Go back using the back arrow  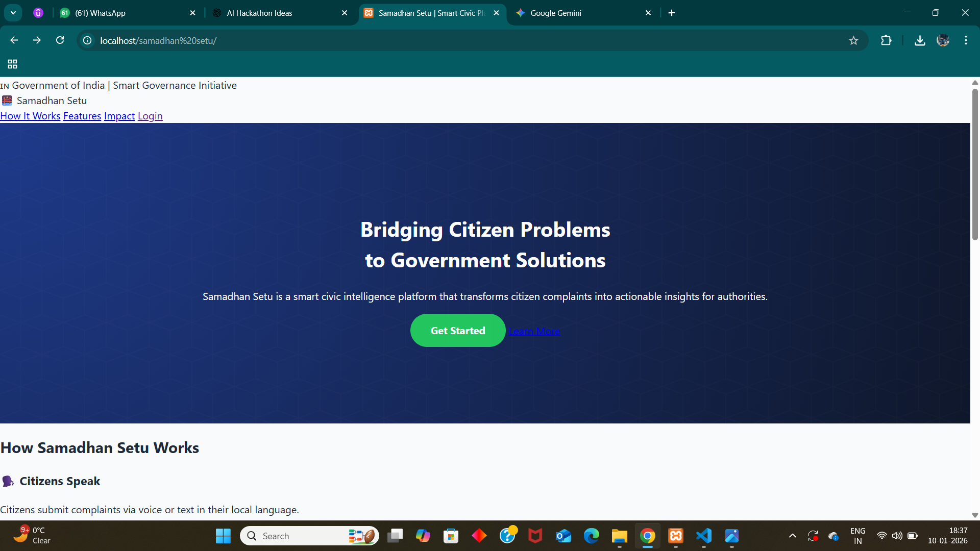click(x=14, y=40)
